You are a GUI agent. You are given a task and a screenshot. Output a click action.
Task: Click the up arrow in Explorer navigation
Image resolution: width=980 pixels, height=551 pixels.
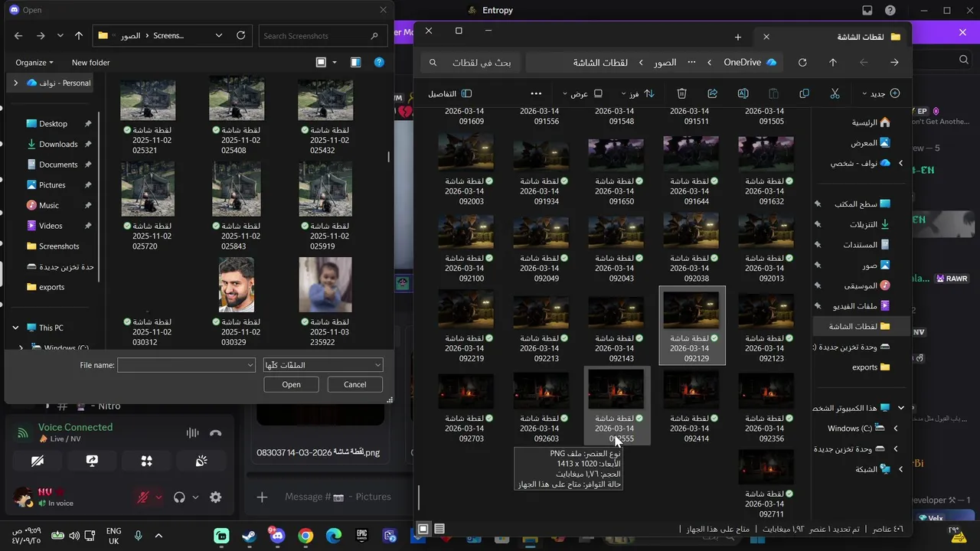pos(833,62)
